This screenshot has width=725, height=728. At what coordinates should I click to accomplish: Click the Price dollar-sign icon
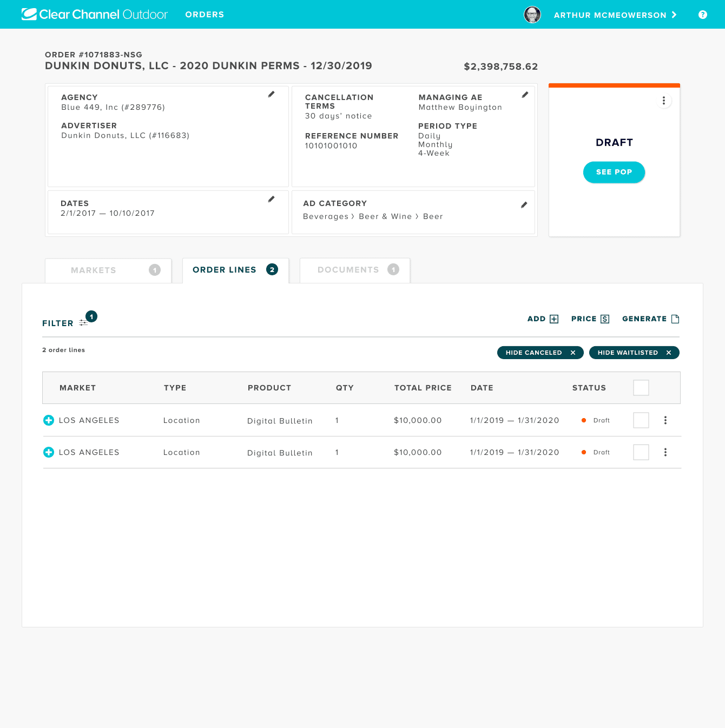[605, 319]
